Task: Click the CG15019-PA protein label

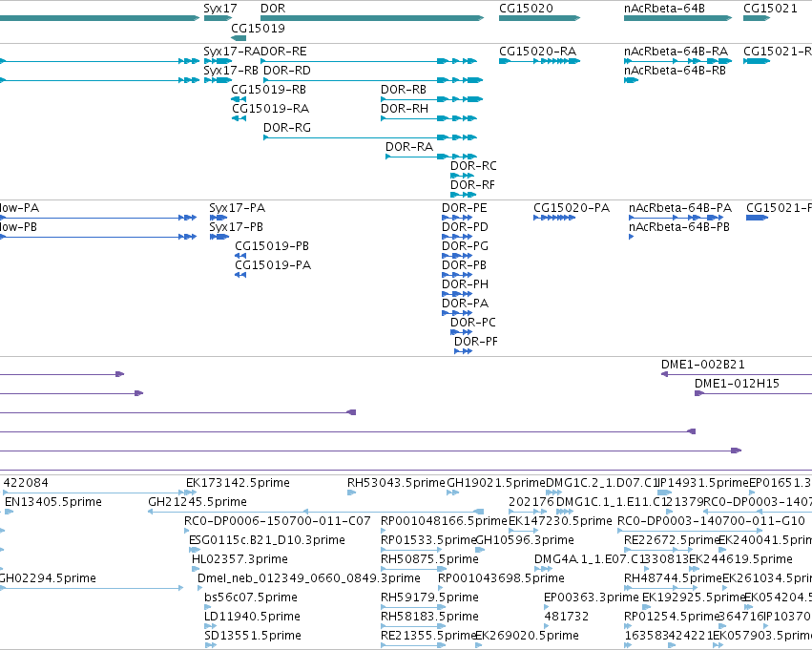Action: coord(273,265)
